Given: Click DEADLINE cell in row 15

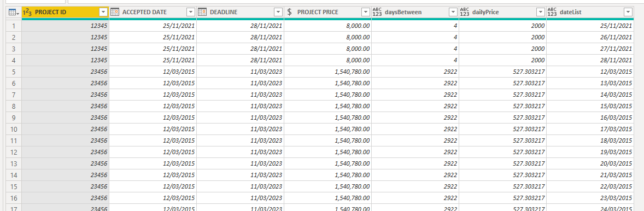Looking at the screenshot, I should (x=240, y=187).
